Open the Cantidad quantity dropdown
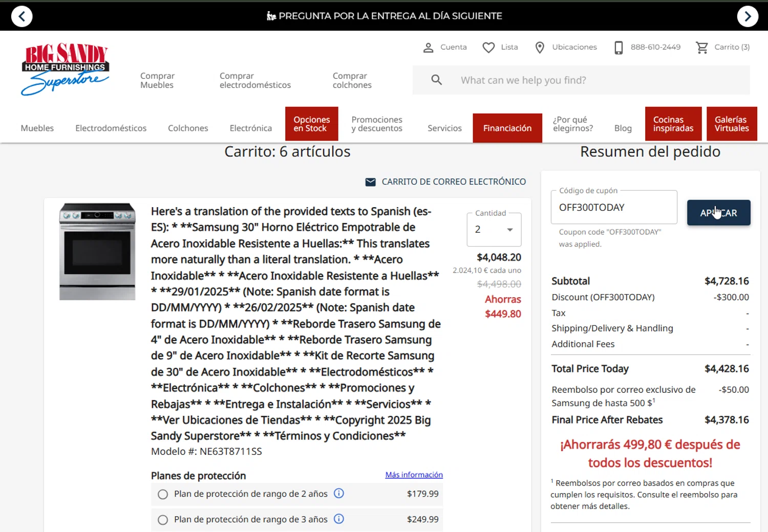 pyautogui.click(x=494, y=230)
